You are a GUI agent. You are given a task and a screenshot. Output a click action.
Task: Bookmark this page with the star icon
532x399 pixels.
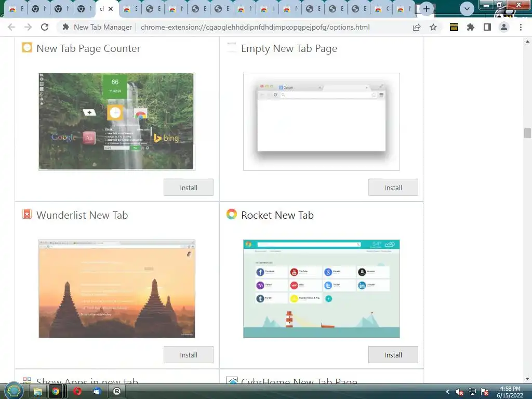(433, 27)
